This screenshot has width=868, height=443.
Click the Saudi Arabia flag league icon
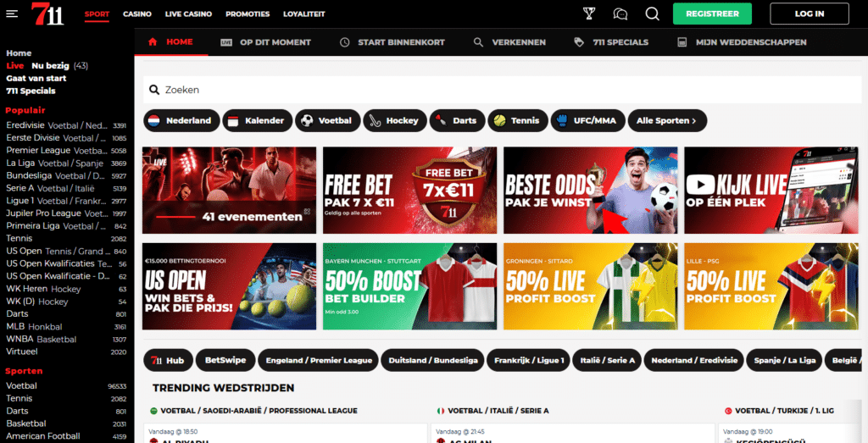click(153, 411)
